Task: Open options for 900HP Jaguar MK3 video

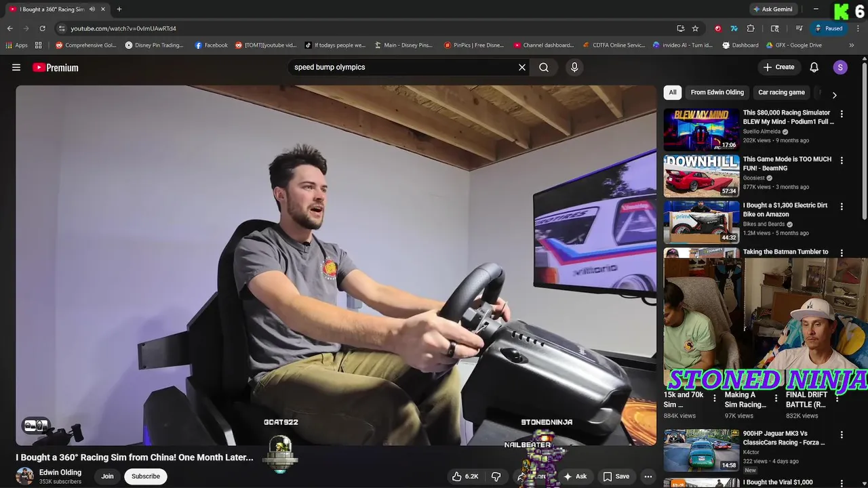Action: click(842, 435)
